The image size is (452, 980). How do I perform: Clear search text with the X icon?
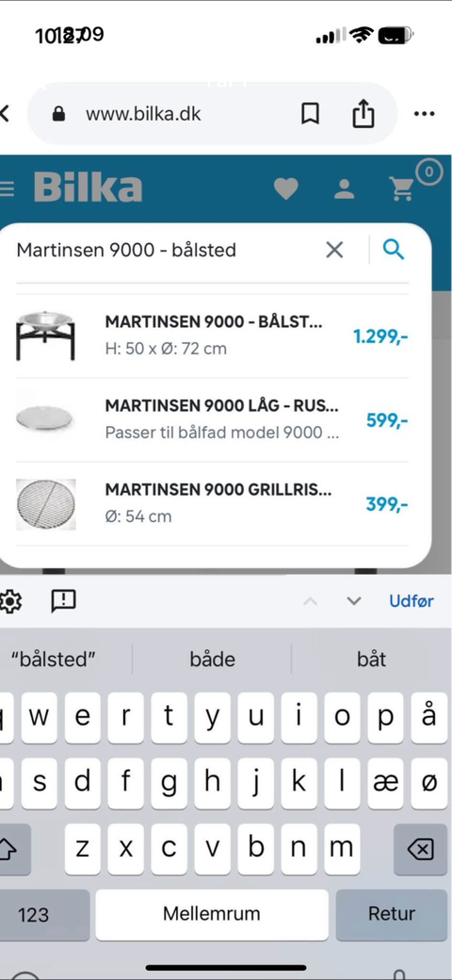(x=334, y=250)
